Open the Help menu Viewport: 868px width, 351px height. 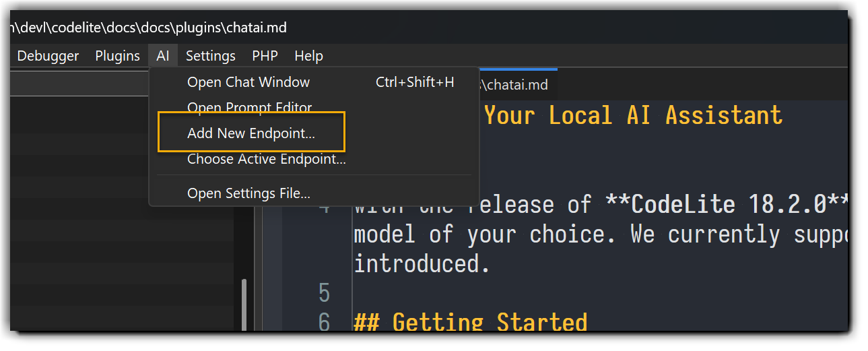click(x=308, y=56)
